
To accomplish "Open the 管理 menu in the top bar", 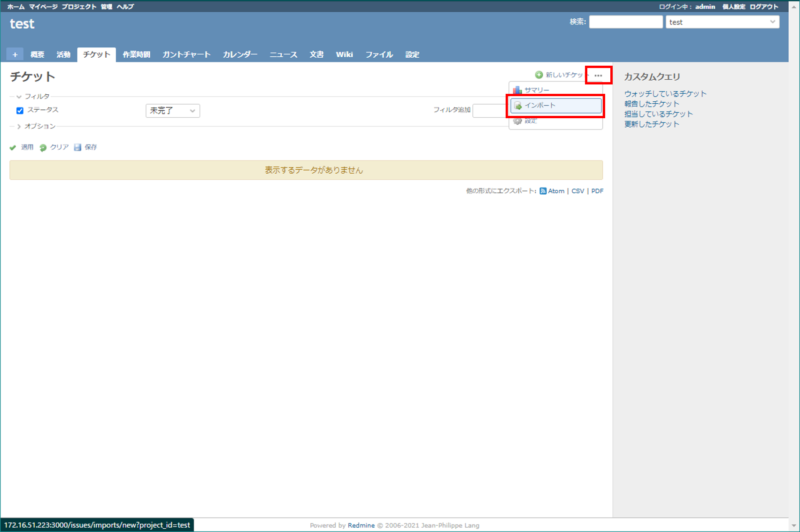I will [106, 6].
